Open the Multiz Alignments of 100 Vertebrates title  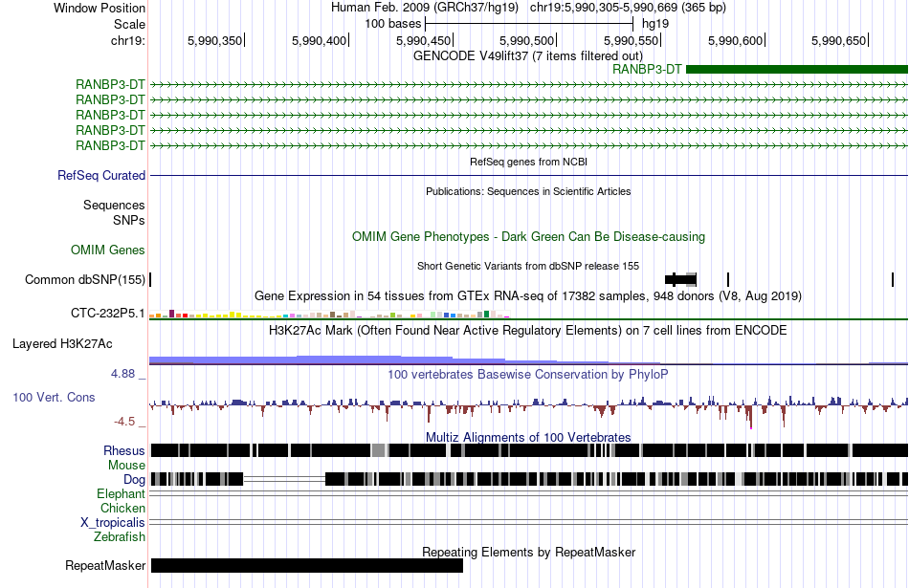coord(528,437)
